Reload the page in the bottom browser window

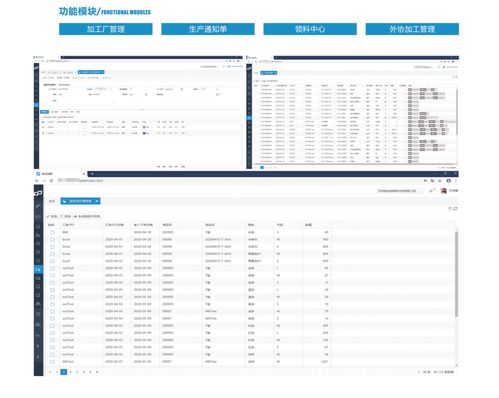pyautogui.click(x=51, y=181)
